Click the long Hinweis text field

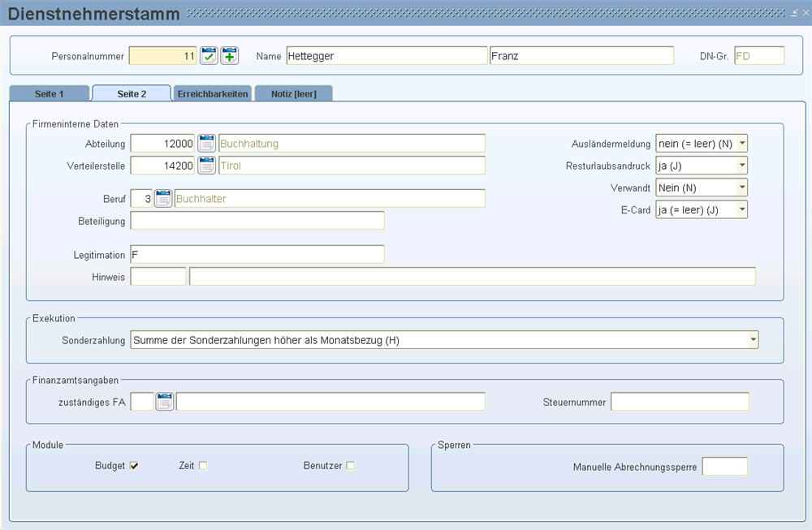(473, 277)
